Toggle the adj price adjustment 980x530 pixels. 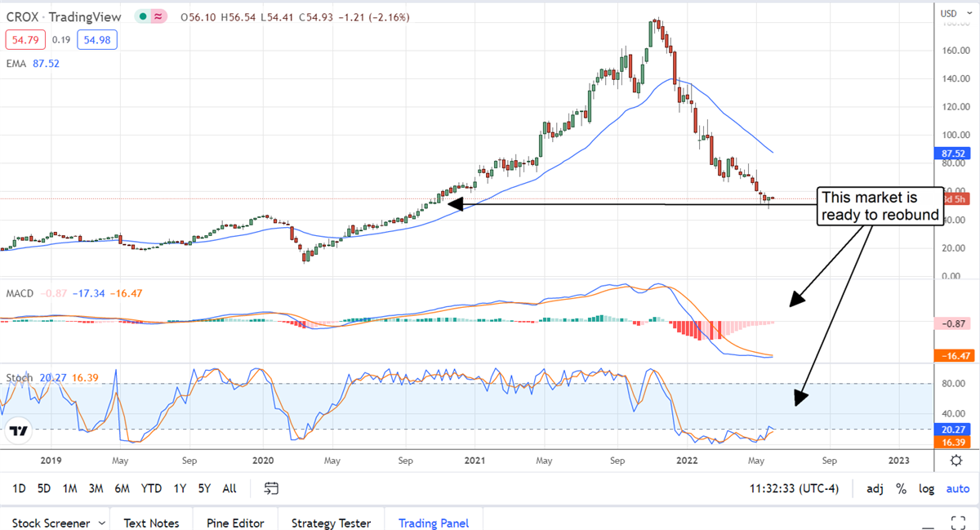pos(875,488)
